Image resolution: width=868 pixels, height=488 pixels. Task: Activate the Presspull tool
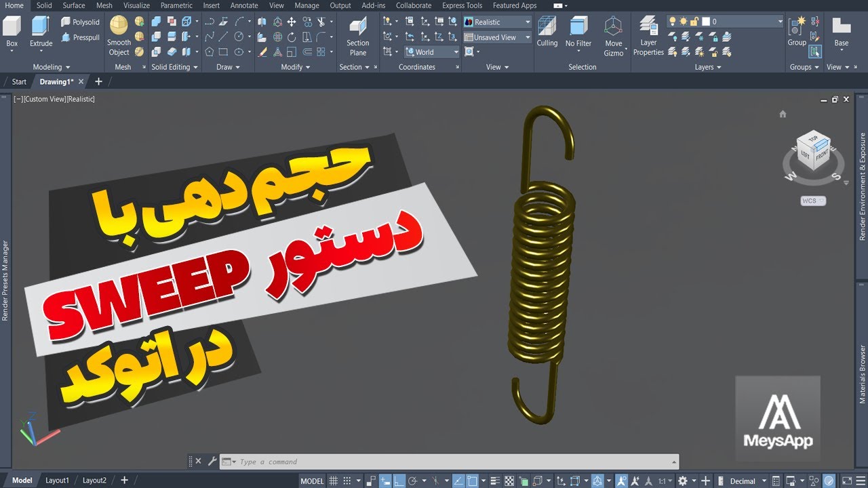pyautogui.click(x=80, y=37)
